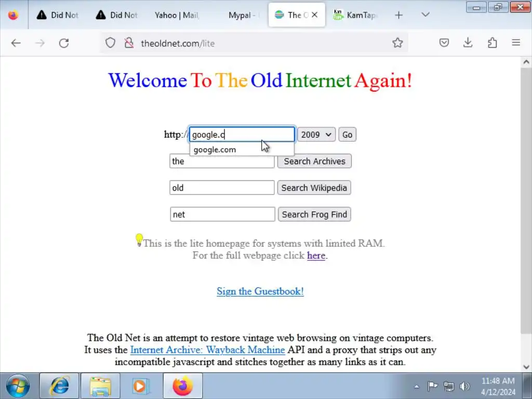Click the insecure connection lock icon

pyautogui.click(x=129, y=43)
